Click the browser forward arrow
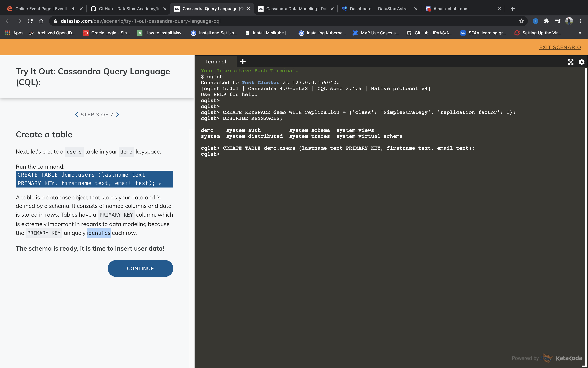This screenshot has width=588, height=368. [19, 21]
